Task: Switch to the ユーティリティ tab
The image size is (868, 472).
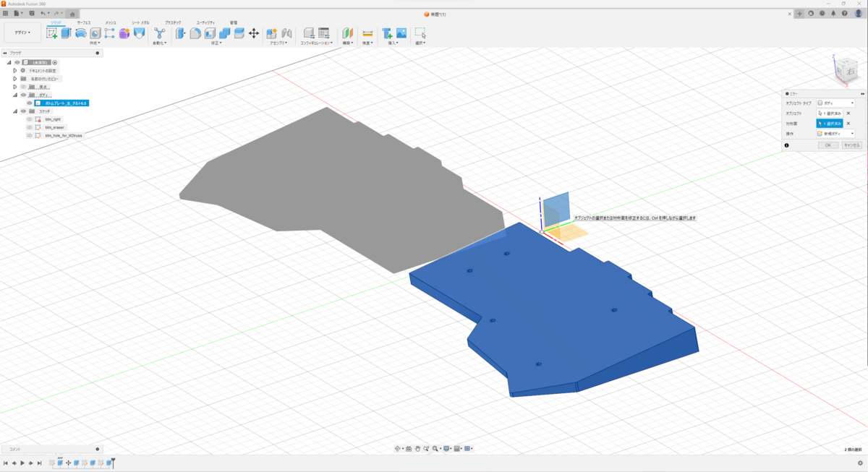Action: pyautogui.click(x=205, y=23)
